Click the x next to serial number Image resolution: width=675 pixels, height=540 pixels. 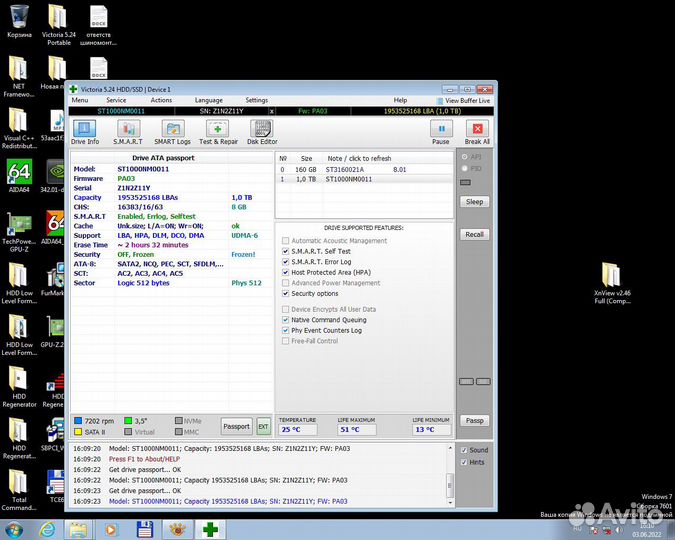coord(272,111)
